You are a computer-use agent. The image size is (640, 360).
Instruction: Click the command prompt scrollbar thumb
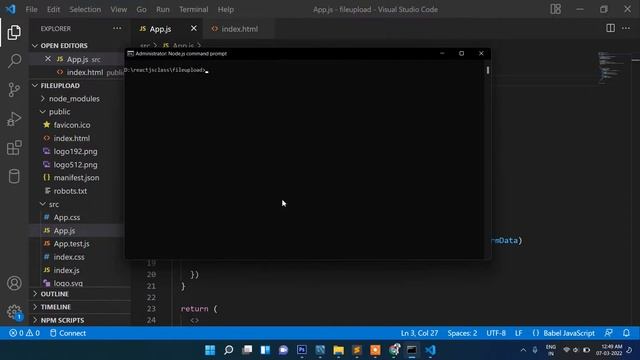coord(487,70)
